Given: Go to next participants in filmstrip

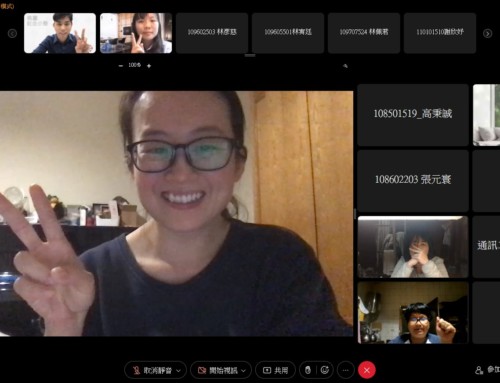Looking at the screenshot, I should point(487,33).
